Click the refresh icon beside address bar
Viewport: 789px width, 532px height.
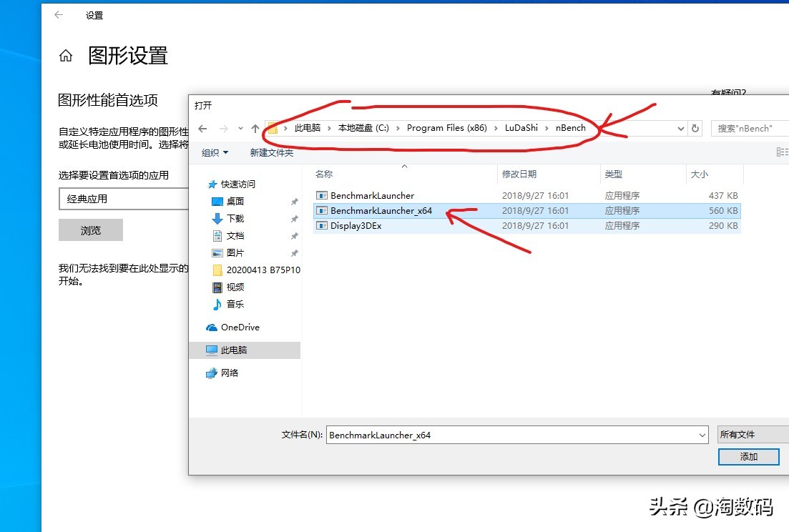(x=695, y=128)
